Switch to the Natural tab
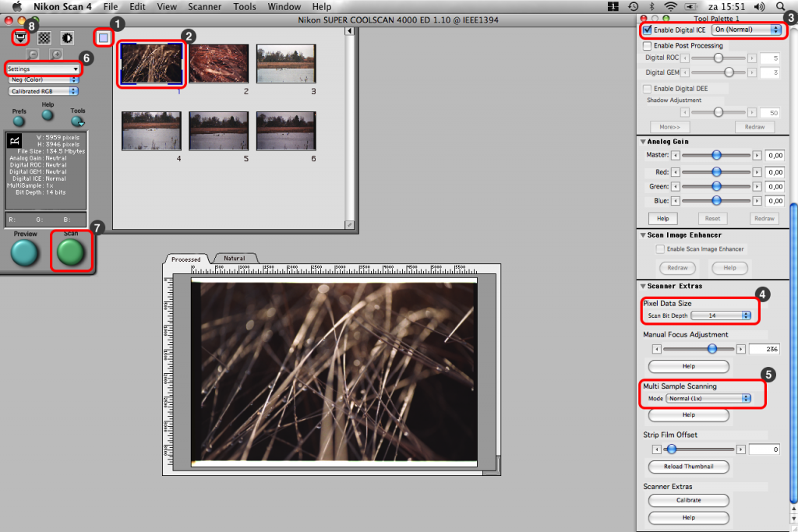This screenshot has height=532, width=798. click(234, 258)
